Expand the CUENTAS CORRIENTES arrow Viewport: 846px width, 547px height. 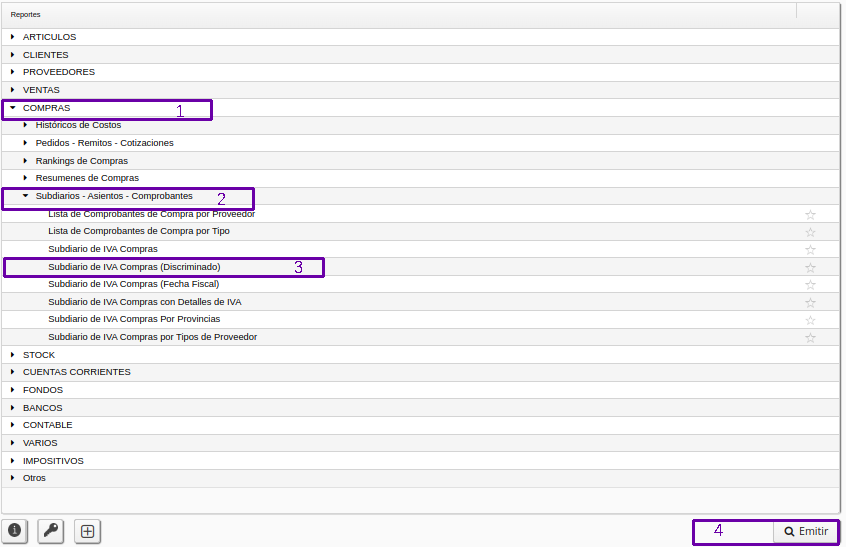12,372
